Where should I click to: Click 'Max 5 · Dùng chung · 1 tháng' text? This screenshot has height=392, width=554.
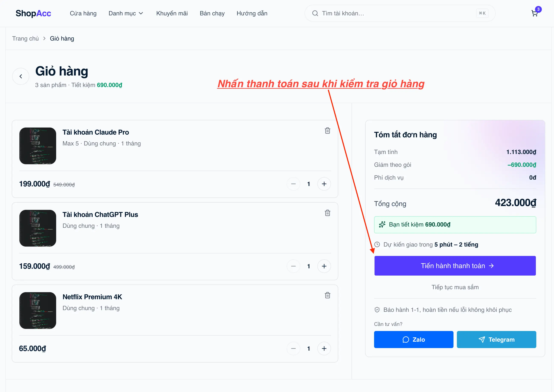pos(102,143)
